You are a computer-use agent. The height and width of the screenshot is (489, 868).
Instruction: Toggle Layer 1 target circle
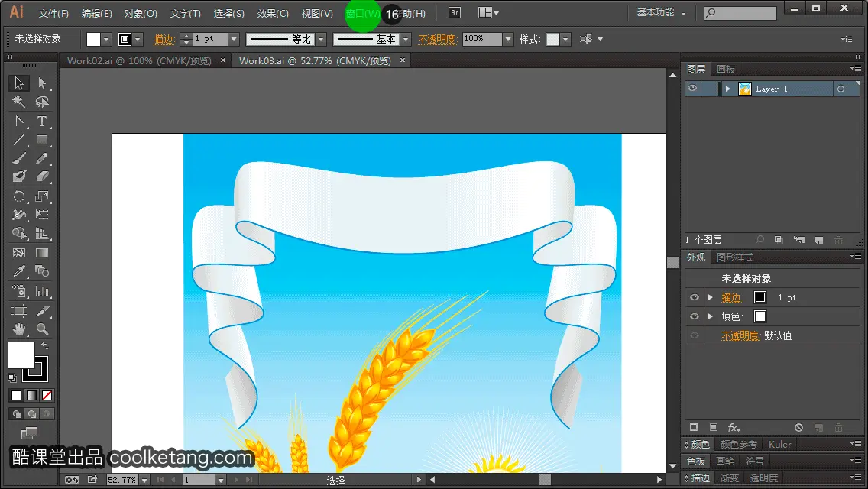click(x=840, y=89)
